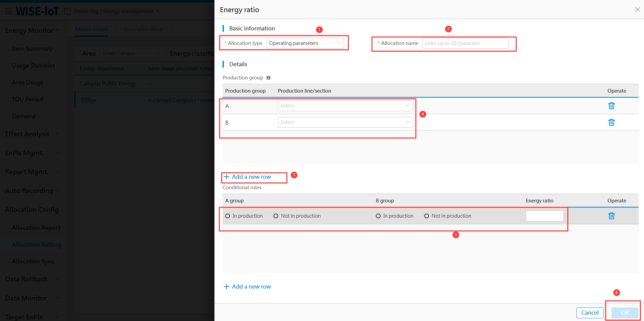Viewport: 644px width, 321px height.
Task: Open production line dropdown for group A
Action: (x=345, y=106)
